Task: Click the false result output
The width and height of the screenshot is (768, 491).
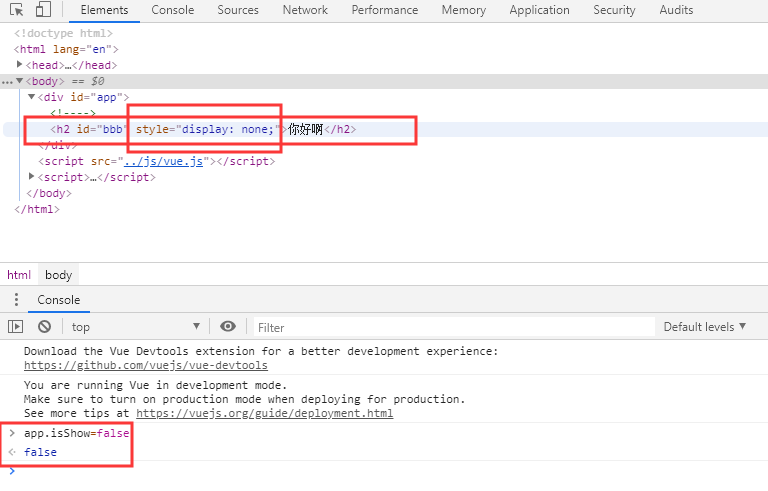Action: [40, 452]
